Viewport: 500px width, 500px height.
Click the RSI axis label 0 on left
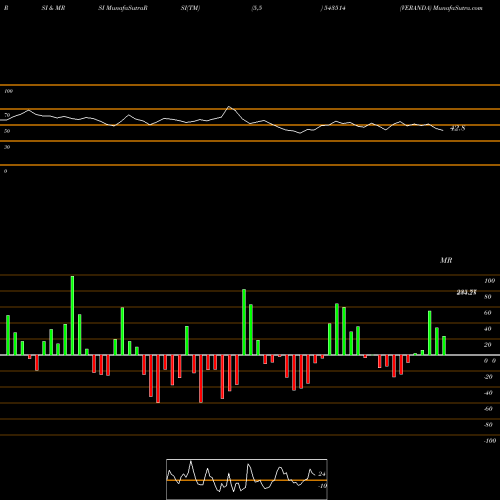(x=5, y=171)
